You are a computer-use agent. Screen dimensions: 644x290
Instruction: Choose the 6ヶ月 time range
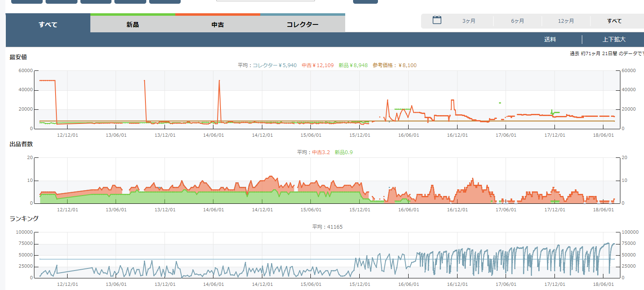(517, 21)
